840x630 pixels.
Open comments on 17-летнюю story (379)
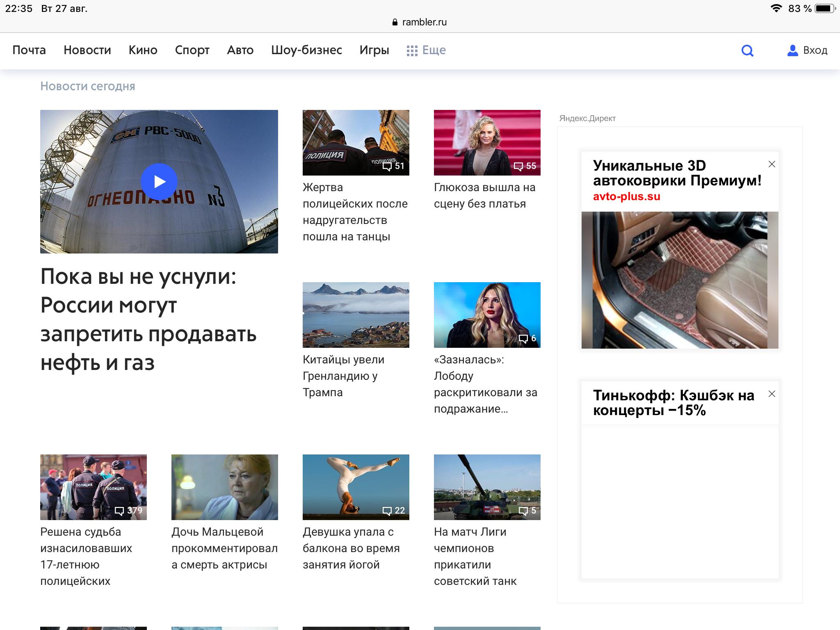tap(128, 511)
